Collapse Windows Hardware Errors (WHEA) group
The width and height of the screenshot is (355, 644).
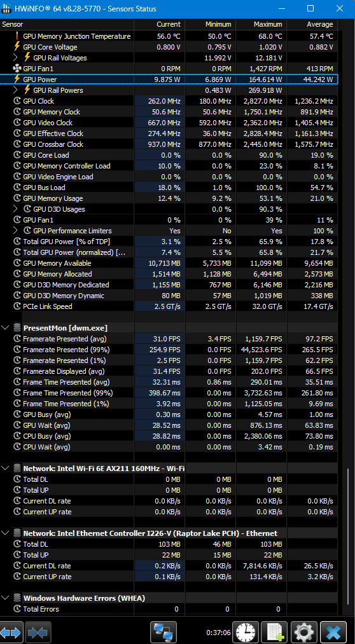tap(5, 598)
